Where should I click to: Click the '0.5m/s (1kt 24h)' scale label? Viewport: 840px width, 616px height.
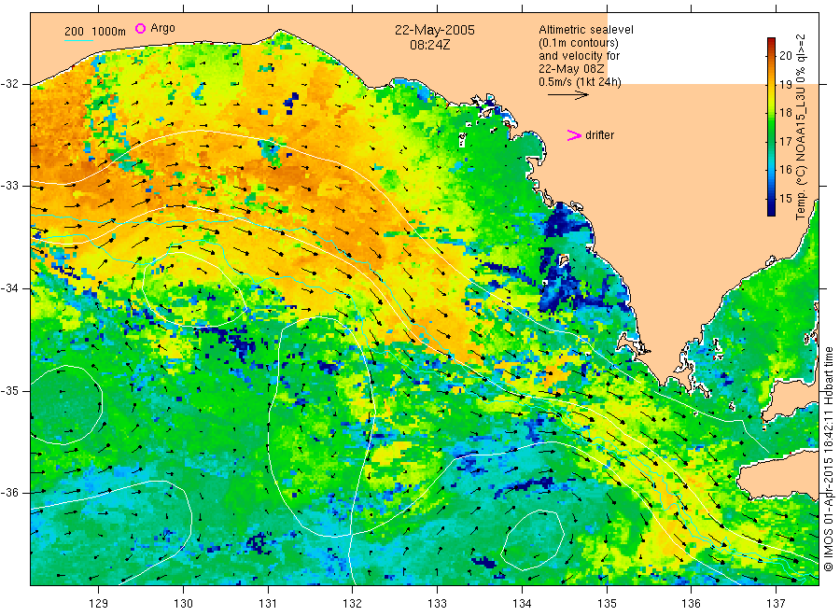click(x=580, y=82)
